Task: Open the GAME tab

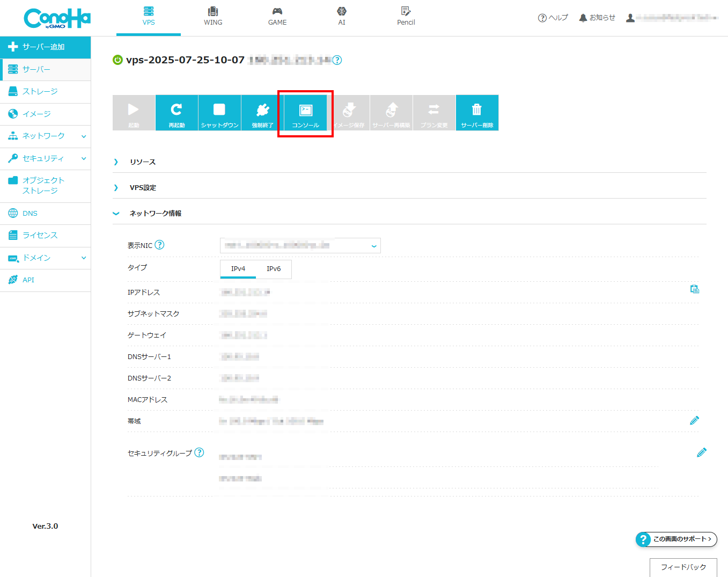Action: coord(277,17)
